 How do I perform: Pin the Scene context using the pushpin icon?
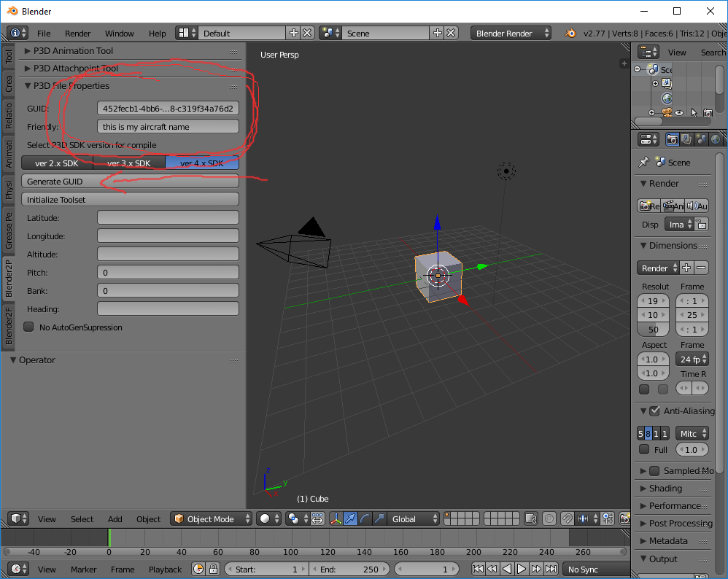[x=644, y=162]
